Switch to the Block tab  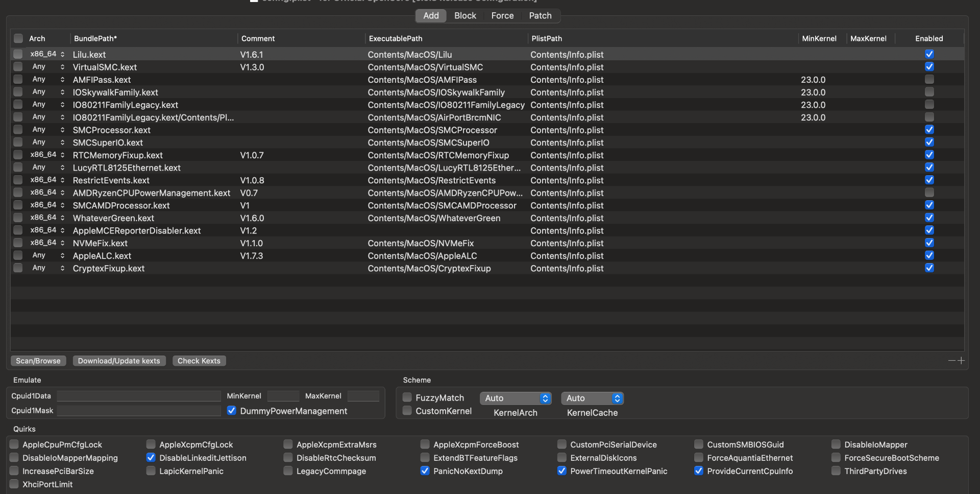tap(465, 16)
